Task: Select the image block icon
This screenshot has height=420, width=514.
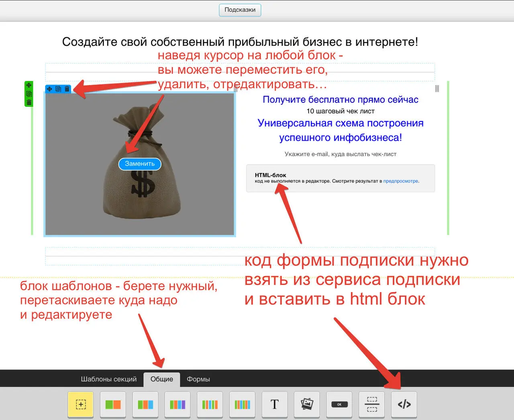Action: [x=307, y=404]
